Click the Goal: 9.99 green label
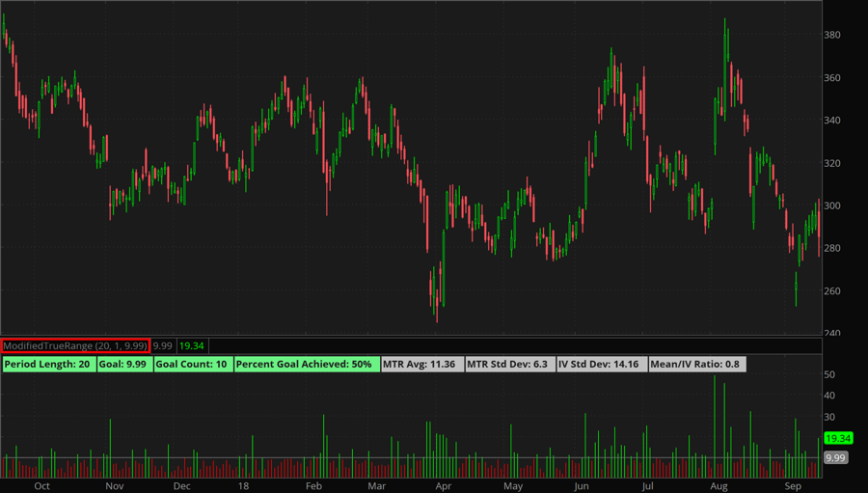This screenshot has height=493, width=868. pos(122,365)
